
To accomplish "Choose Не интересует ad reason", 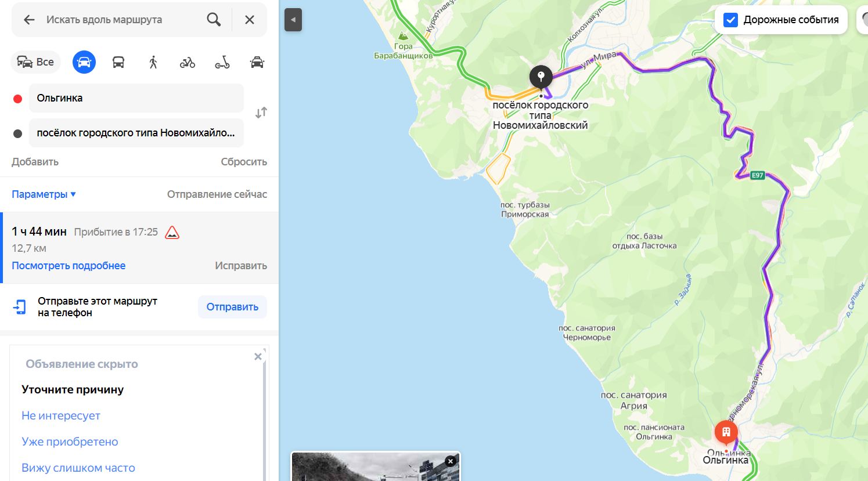I will pyautogui.click(x=61, y=415).
